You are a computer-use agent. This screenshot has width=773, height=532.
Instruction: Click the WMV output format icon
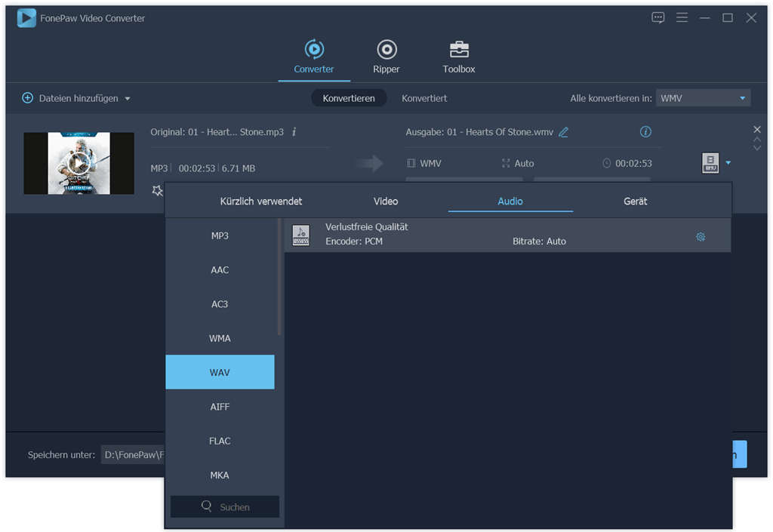click(x=710, y=162)
